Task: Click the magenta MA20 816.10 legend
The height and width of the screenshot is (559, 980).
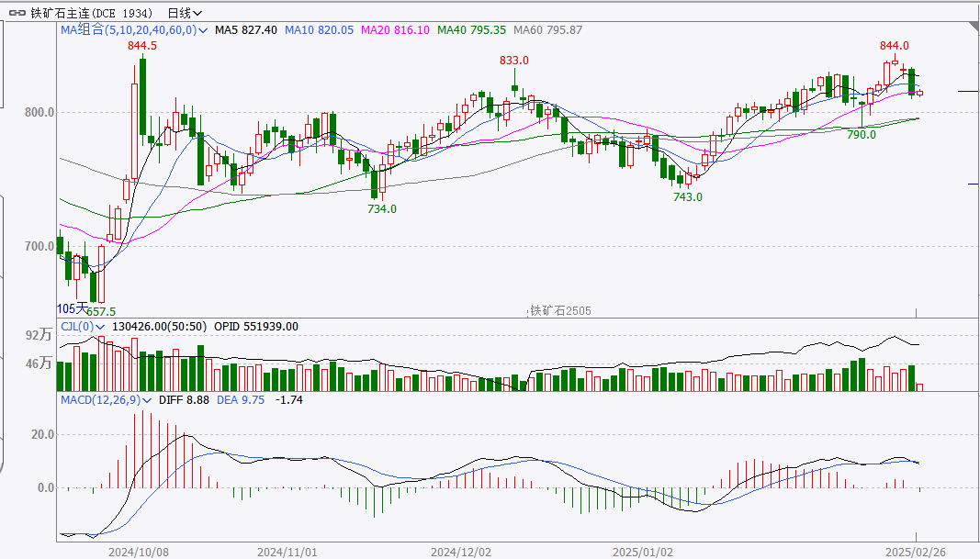Action: click(x=395, y=30)
